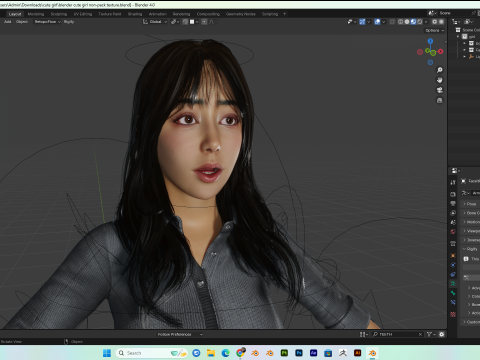Image resolution: width=480 pixels, height=360 pixels.
Task: Click the zoom view magnifier icon
Action: [440, 70]
